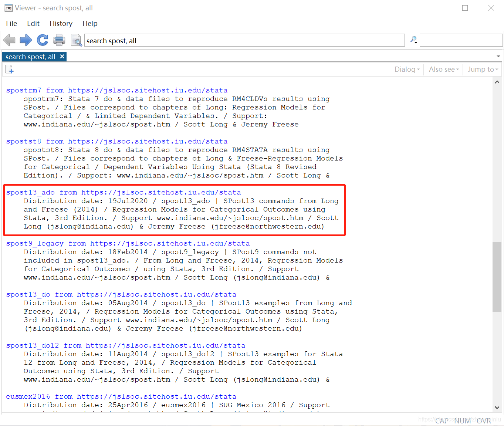Click the OVR status bar indicator
The image size is (504, 426).
(484, 421)
